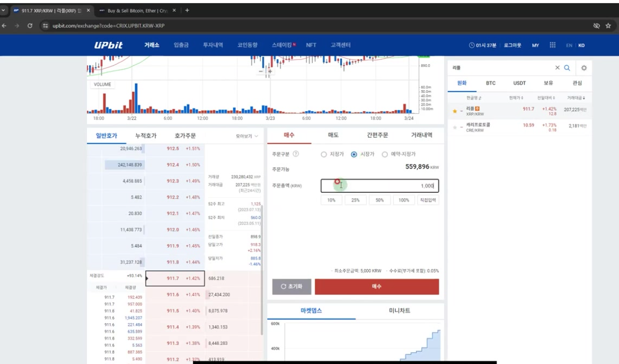Image resolution: width=619 pixels, height=364 pixels.
Task: Click the 로그아웃 link
Action: coord(512,46)
